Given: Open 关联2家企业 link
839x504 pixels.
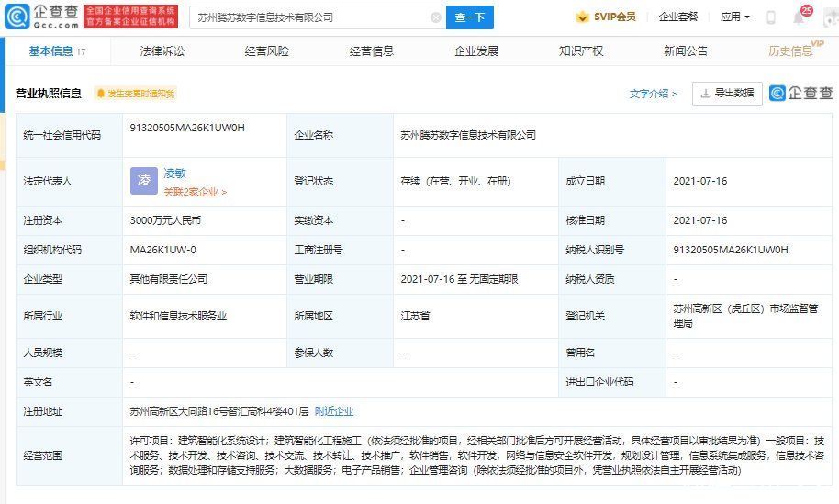Looking at the screenshot, I should point(196,192).
